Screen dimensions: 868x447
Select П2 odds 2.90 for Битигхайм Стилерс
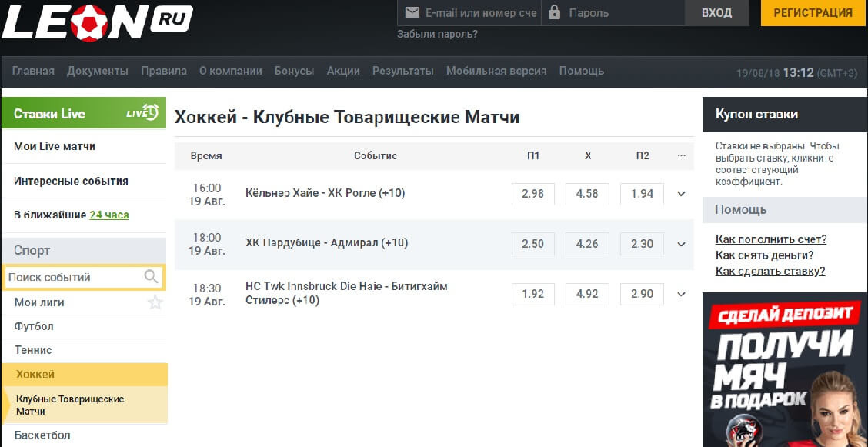click(x=642, y=295)
